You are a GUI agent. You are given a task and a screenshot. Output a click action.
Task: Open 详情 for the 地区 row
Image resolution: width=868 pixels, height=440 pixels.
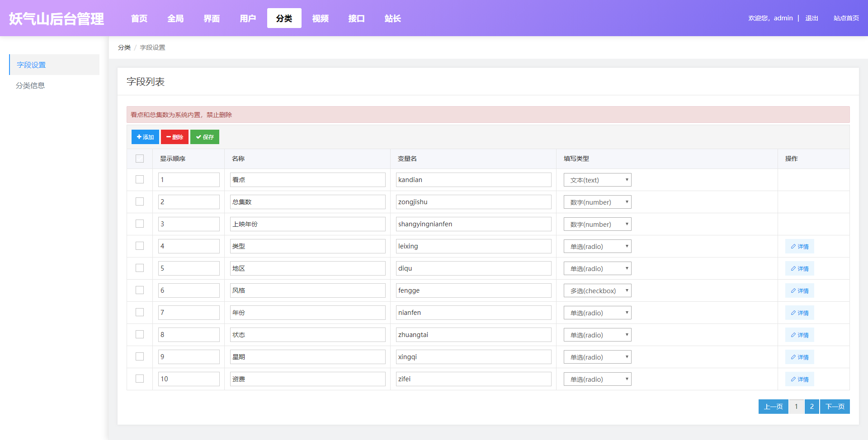click(799, 268)
